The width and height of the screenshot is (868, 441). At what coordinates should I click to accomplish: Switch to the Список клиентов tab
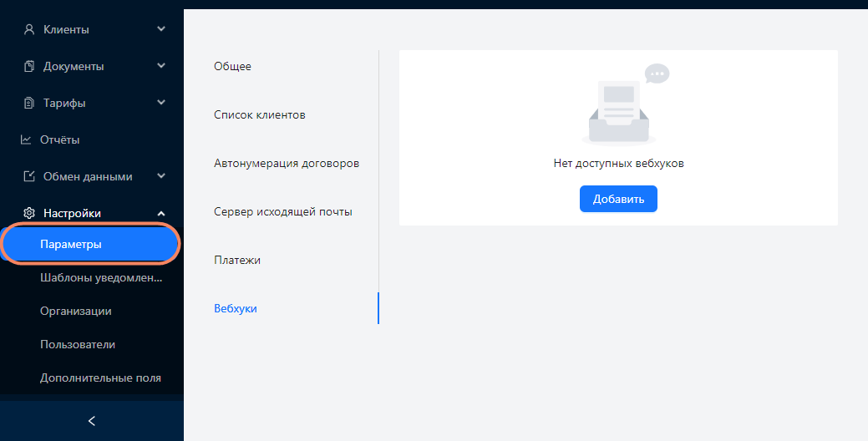pos(260,115)
